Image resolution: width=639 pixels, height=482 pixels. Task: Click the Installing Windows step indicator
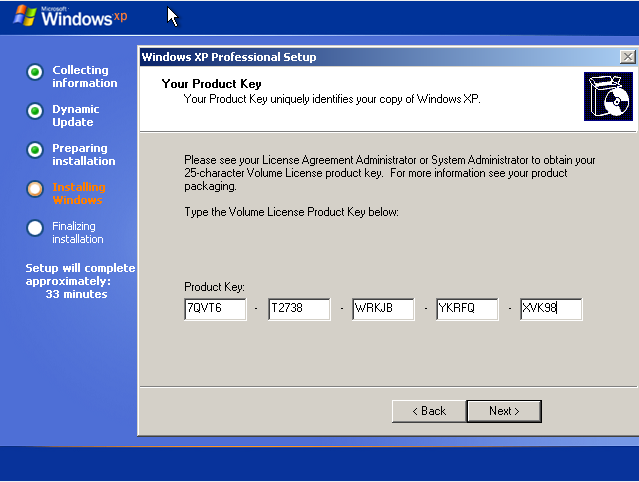pos(35,189)
